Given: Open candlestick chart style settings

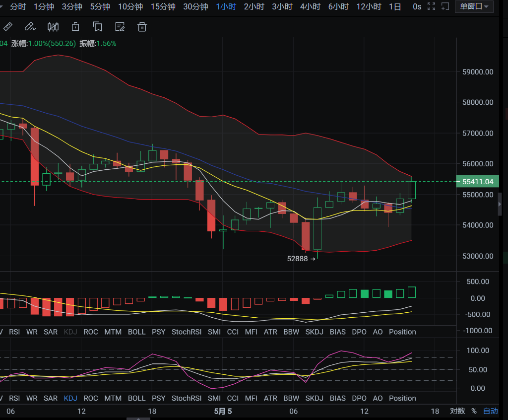Looking at the screenshot, I should click(x=53, y=26).
